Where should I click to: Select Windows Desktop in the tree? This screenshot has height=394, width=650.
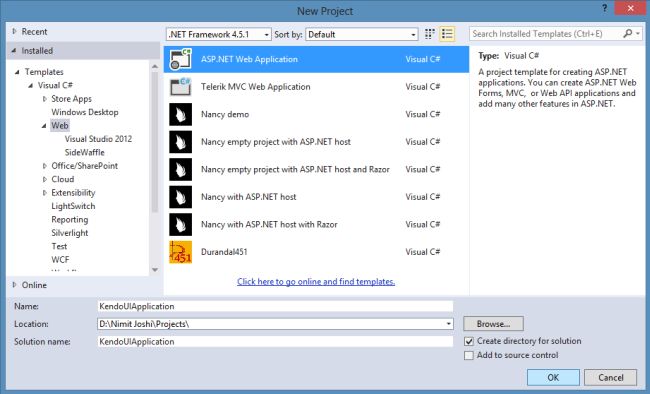(x=85, y=112)
